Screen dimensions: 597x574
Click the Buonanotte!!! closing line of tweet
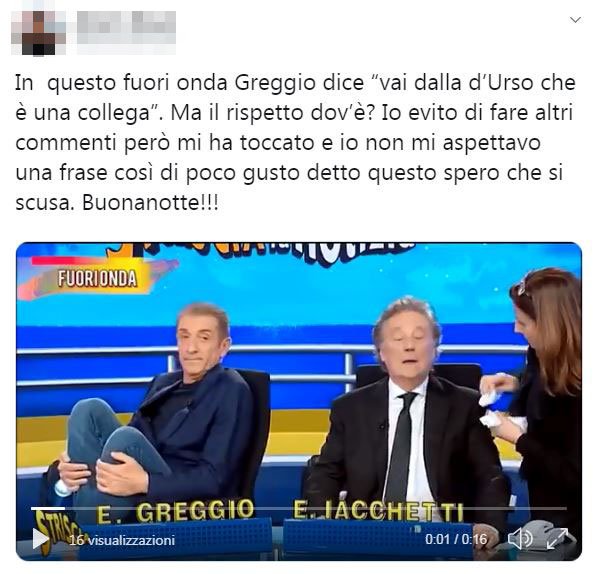[150, 202]
